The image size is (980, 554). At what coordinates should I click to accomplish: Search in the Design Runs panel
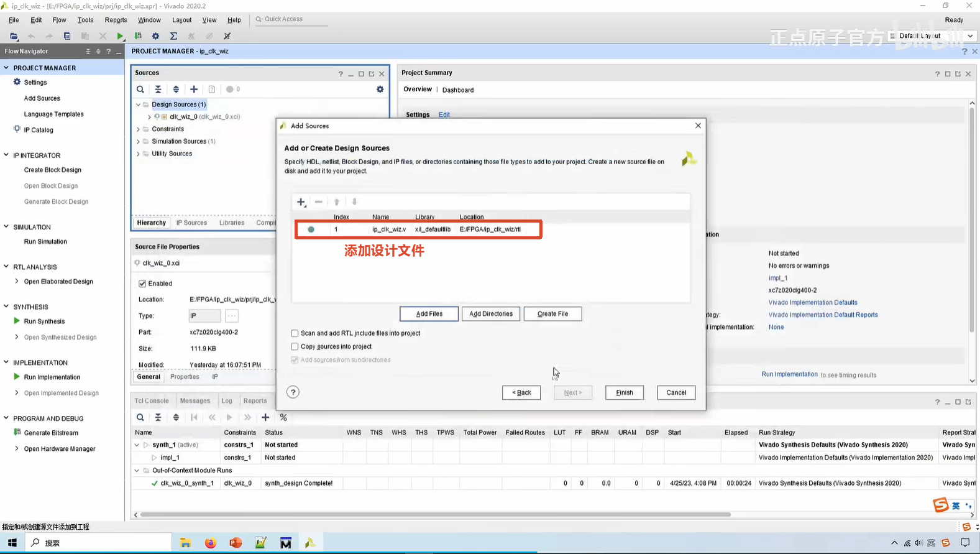click(140, 417)
